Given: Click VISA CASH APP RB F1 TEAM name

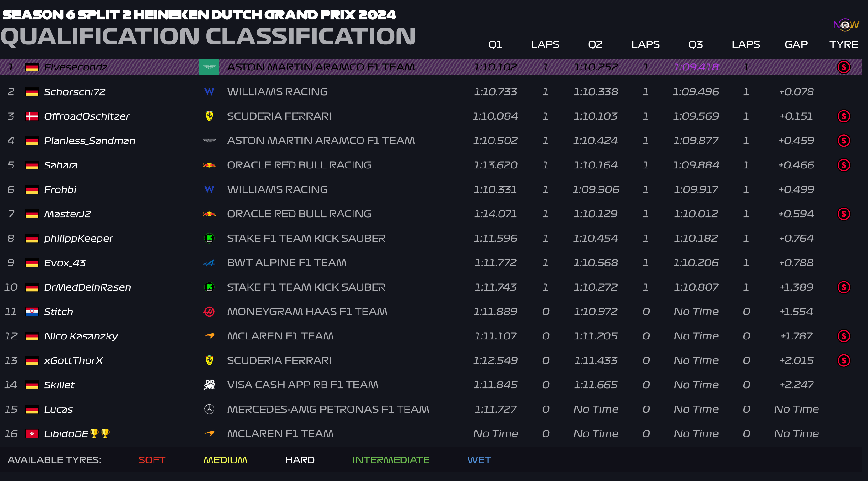Looking at the screenshot, I should click(x=303, y=385).
